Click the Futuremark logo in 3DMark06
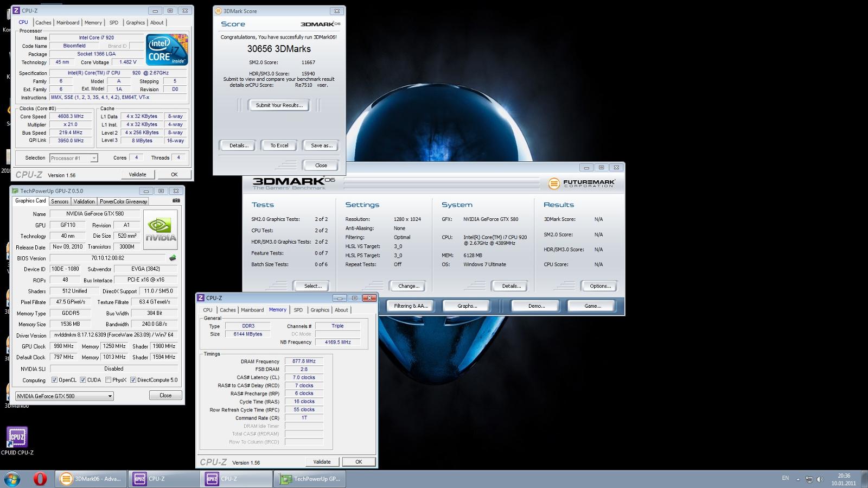 tap(581, 183)
